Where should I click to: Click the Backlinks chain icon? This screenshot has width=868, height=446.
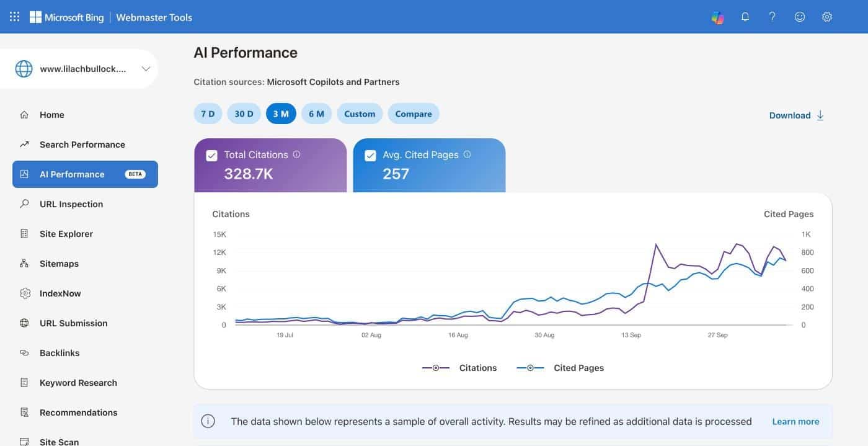coord(24,353)
